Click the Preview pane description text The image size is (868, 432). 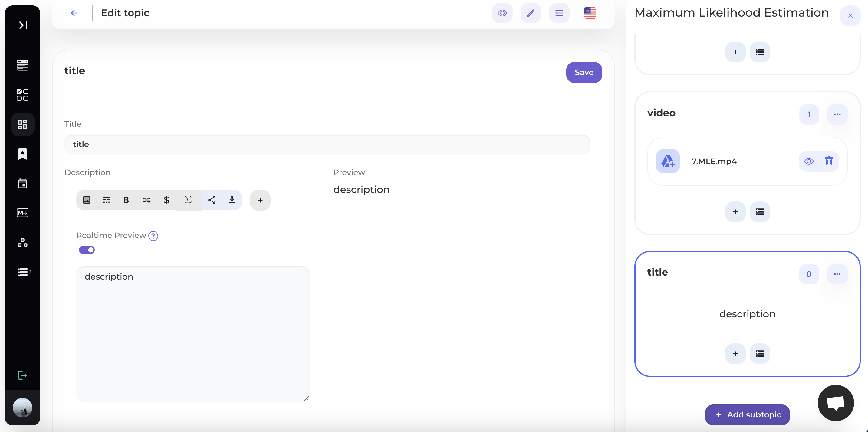click(x=361, y=190)
